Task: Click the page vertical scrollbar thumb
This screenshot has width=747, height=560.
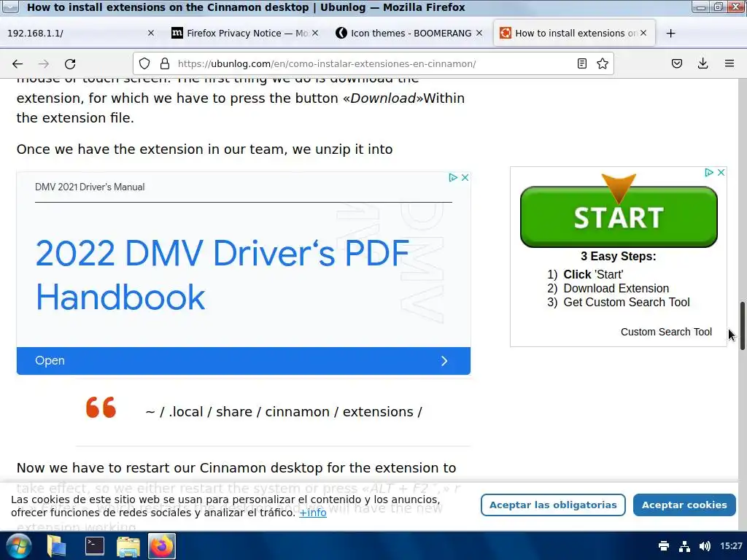Action: point(742,326)
